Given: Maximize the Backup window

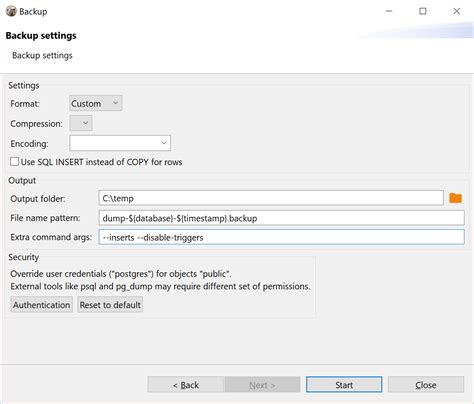Looking at the screenshot, I should [x=423, y=11].
